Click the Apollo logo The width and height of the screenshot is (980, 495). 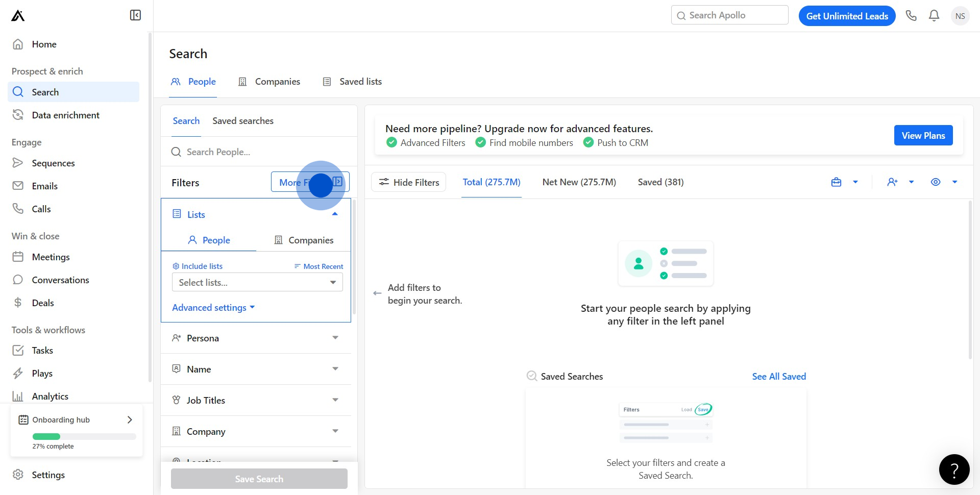click(18, 16)
